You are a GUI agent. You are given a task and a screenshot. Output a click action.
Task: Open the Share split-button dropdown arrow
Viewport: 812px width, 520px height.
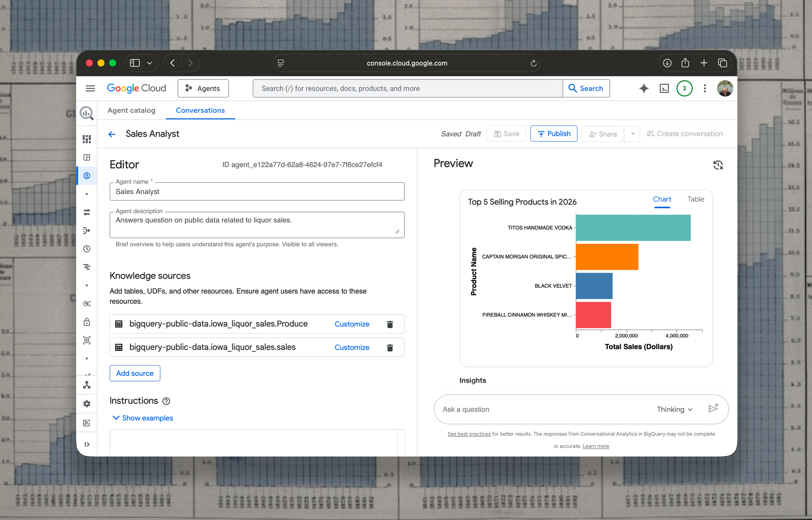[632, 134]
